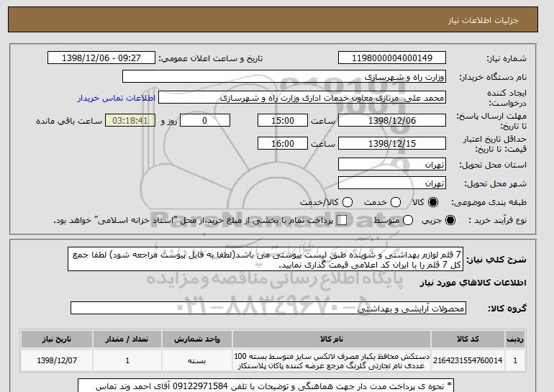This screenshot has height=392, width=554.
Task: Click the واحد شمارش column header
Action: (197, 339)
